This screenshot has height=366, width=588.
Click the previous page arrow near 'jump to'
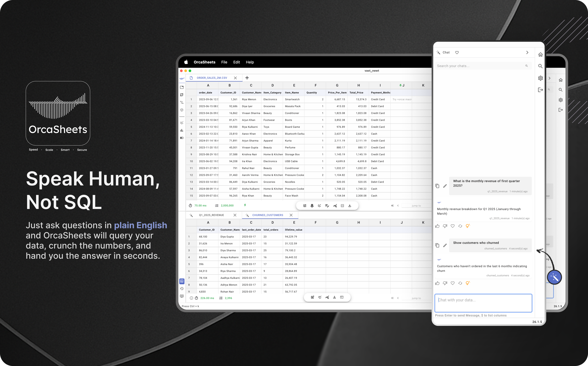click(x=398, y=205)
